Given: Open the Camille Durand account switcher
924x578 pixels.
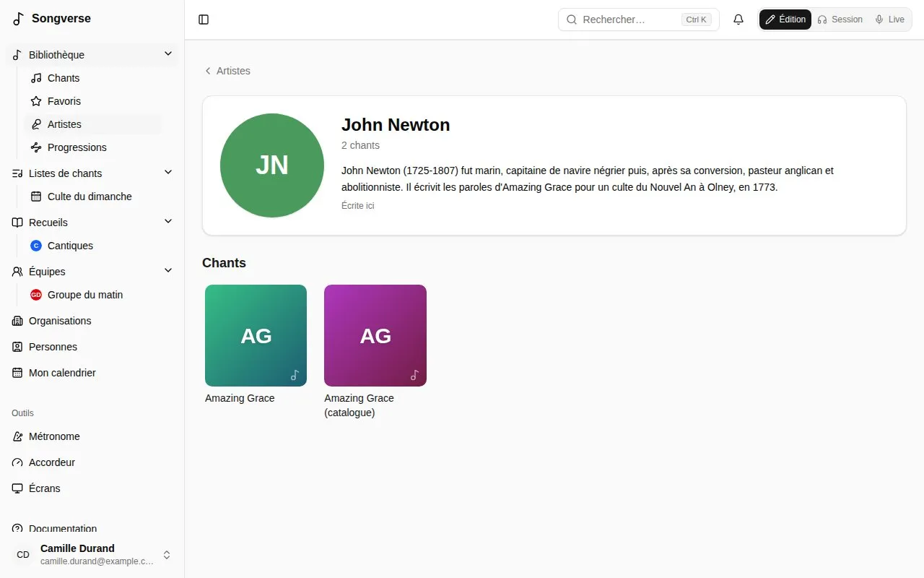Looking at the screenshot, I should 92,555.
